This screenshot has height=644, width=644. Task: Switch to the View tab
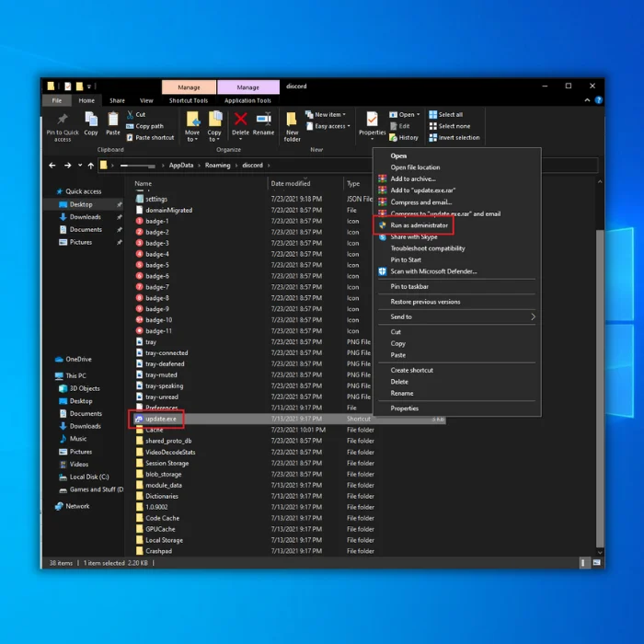(146, 100)
